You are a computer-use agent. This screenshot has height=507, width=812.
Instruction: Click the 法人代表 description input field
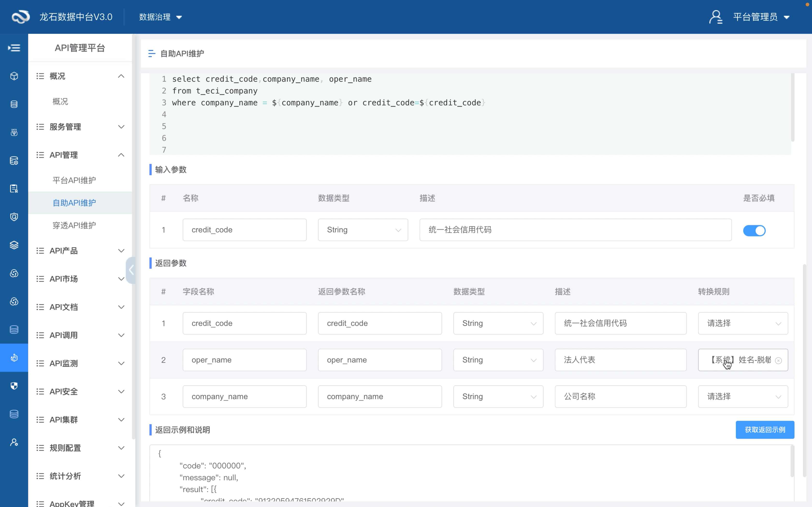620,360
